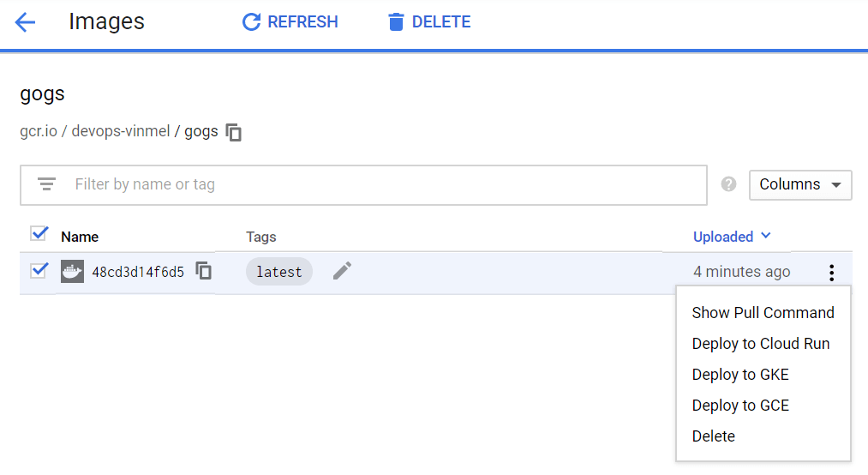Open the filter help question mark
The height and width of the screenshot is (475, 868).
(x=729, y=184)
